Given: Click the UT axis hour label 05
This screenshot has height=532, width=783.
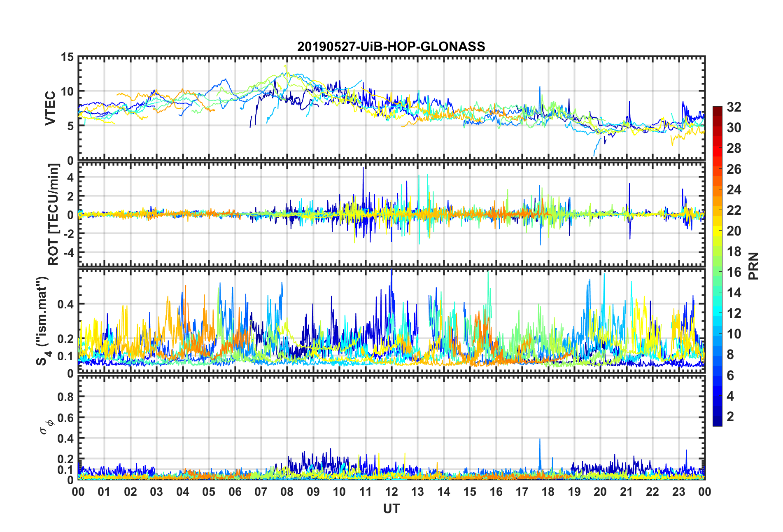Looking at the screenshot, I should point(209,492).
